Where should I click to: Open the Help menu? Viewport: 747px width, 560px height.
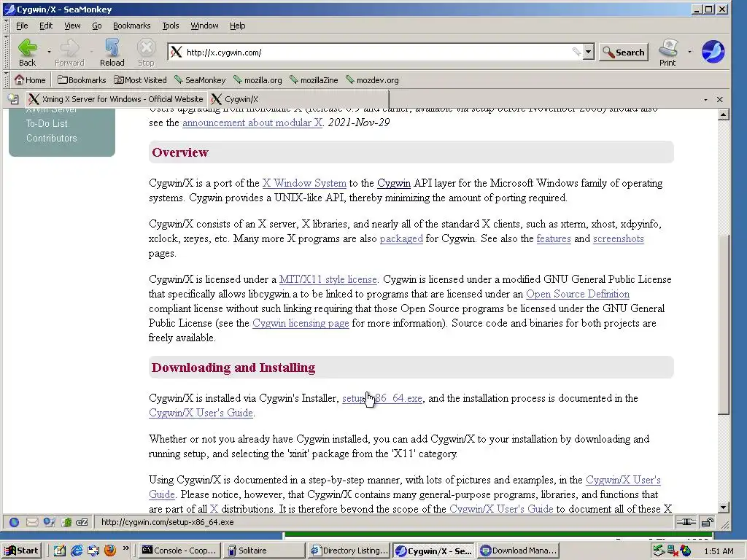tap(237, 26)
